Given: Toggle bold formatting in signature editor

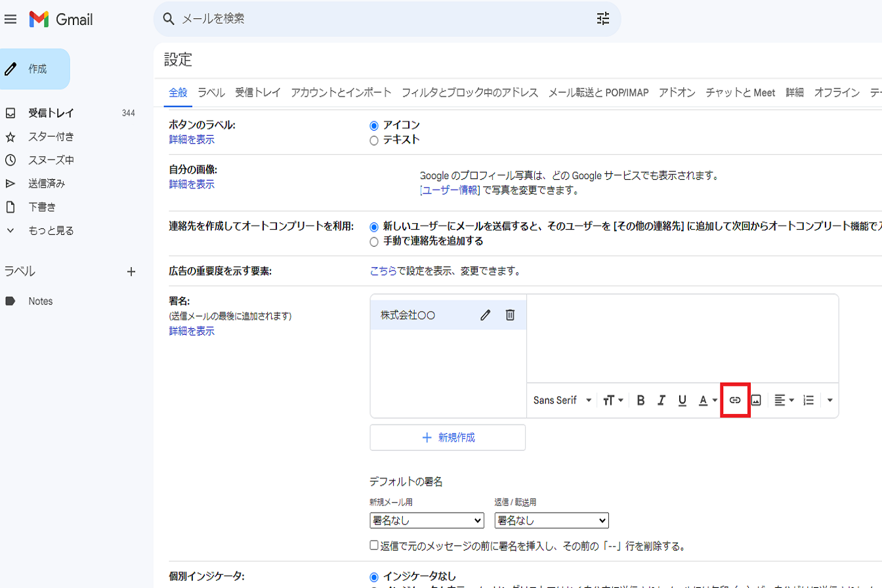Looking at the screenshot, I should tap(641, 400).
